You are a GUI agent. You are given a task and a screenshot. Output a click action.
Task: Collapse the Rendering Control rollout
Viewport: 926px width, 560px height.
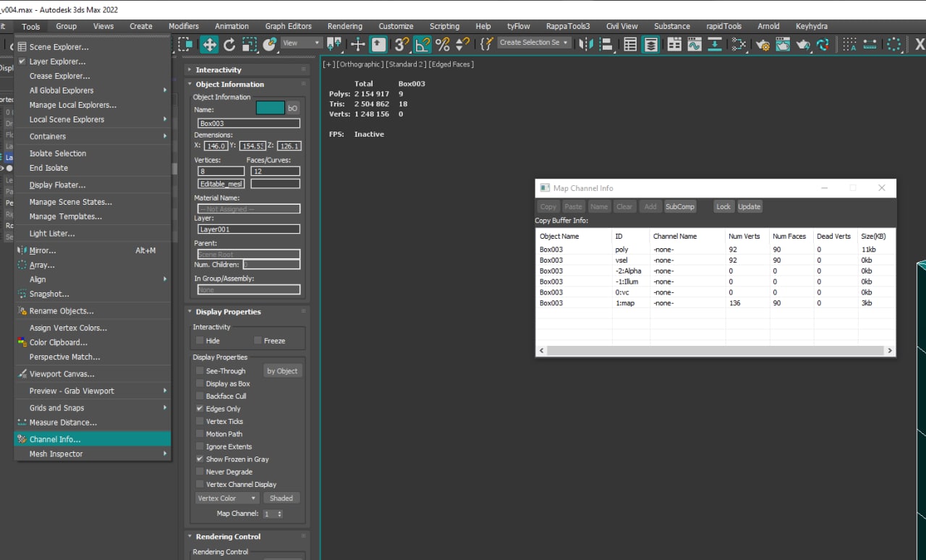[x=228, y=537]
